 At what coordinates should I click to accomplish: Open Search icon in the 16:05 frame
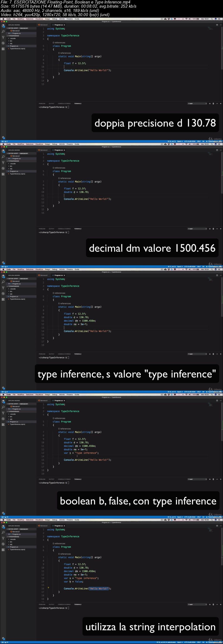3,407
